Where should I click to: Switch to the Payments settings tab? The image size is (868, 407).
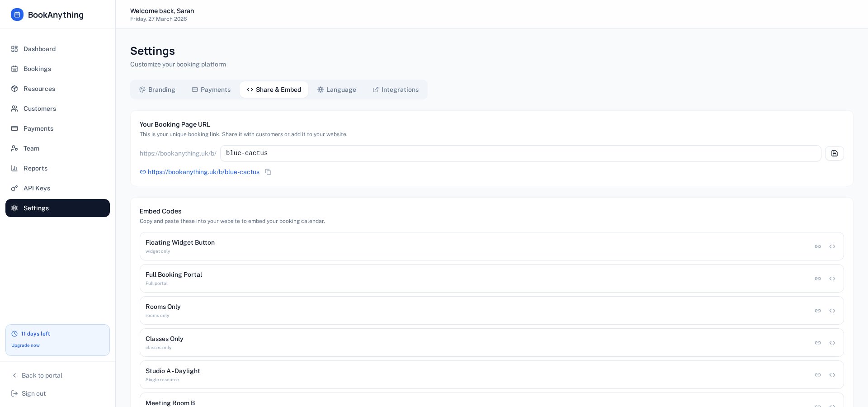(x=211, y=90)
